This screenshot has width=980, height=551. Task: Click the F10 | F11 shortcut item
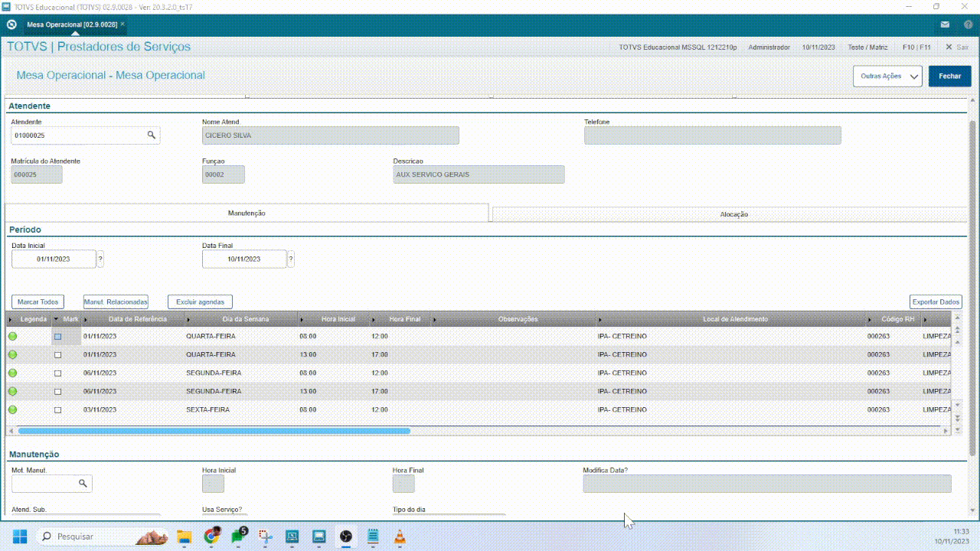pyautogui.click(x=916, y=47)
